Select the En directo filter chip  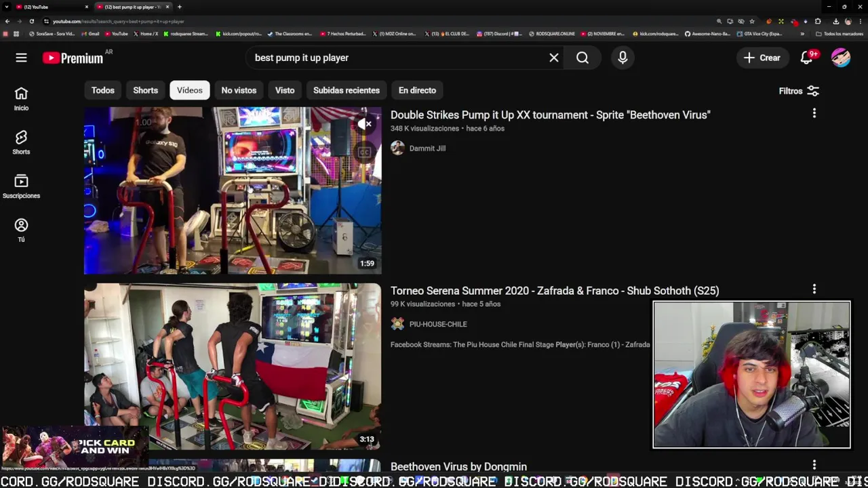(417, 90)
